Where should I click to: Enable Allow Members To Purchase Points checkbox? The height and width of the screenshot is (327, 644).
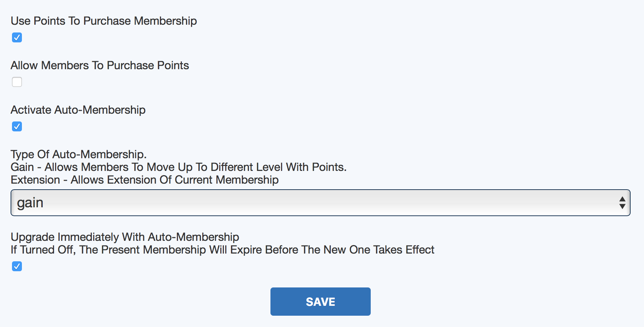(17, 82)
